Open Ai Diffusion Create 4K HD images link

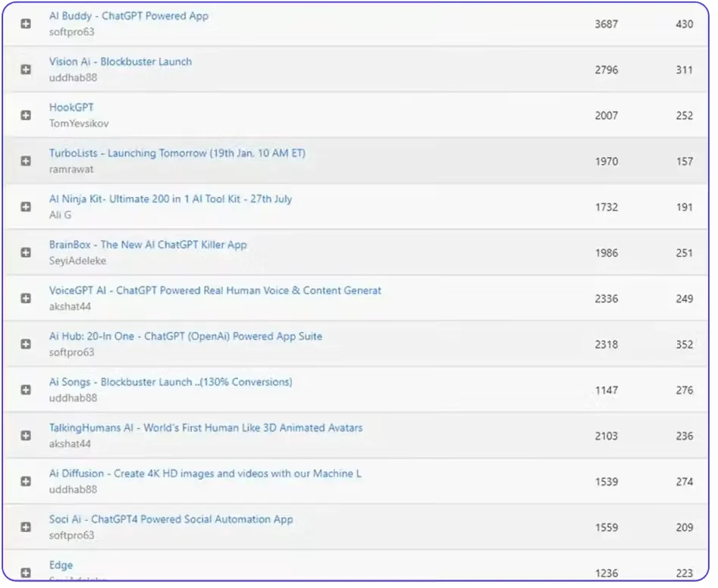pos(205,474)
